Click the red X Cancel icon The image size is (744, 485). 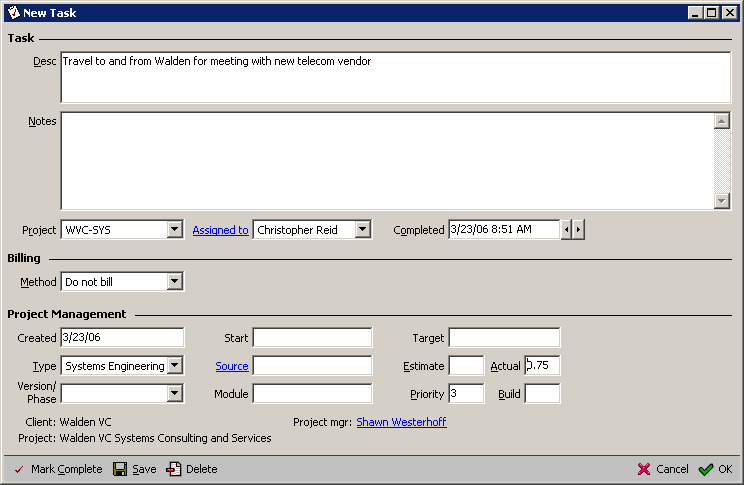coord(644,469)
